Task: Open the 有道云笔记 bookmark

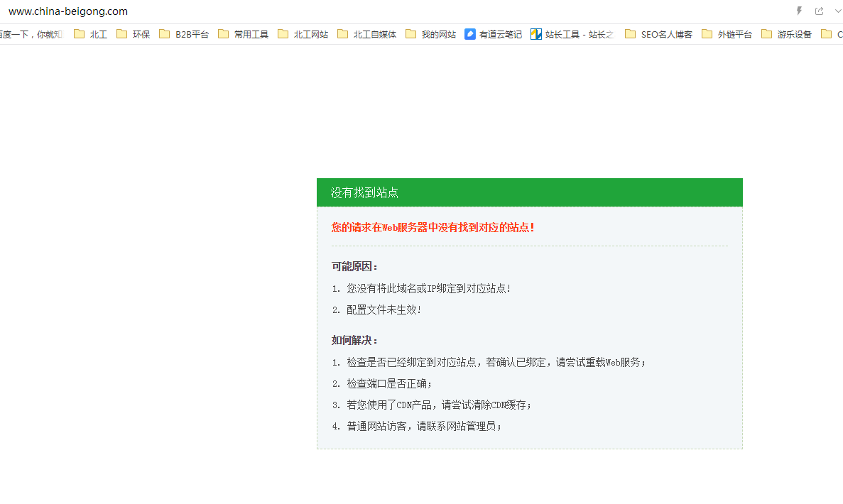Action: 493,34
